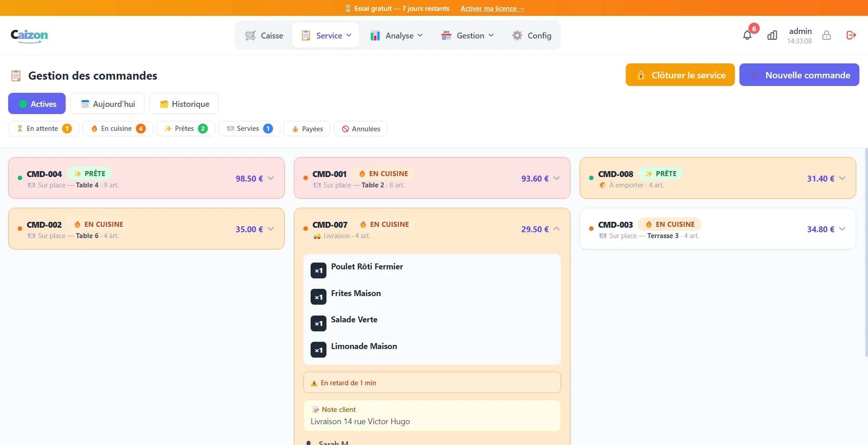The image size is (868, 445).
Task: Create a Nouvelle commande
Action: point(799,75)
